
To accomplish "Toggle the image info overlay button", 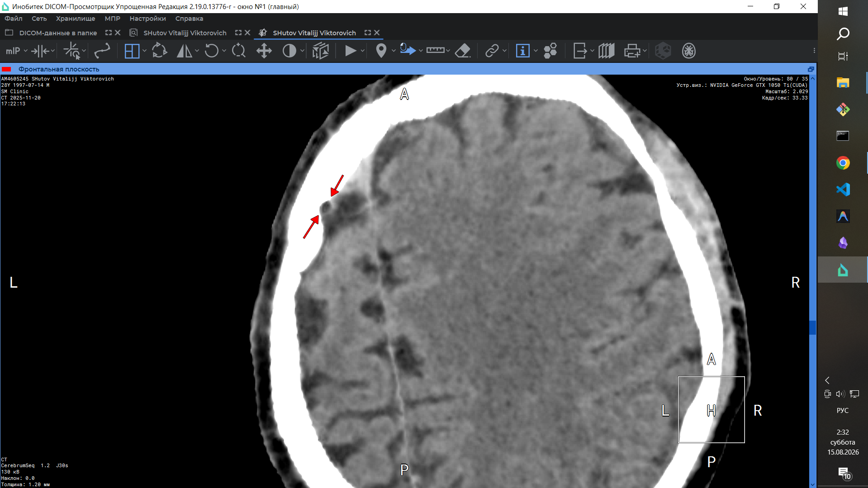I will (x=522, y=51).
